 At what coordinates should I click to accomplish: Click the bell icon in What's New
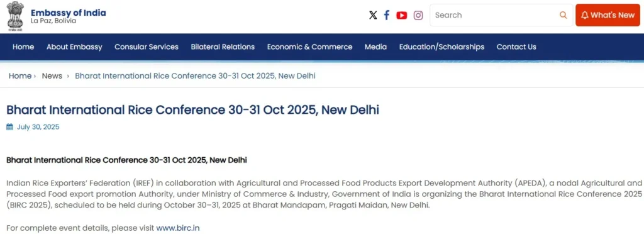(584, 15)
